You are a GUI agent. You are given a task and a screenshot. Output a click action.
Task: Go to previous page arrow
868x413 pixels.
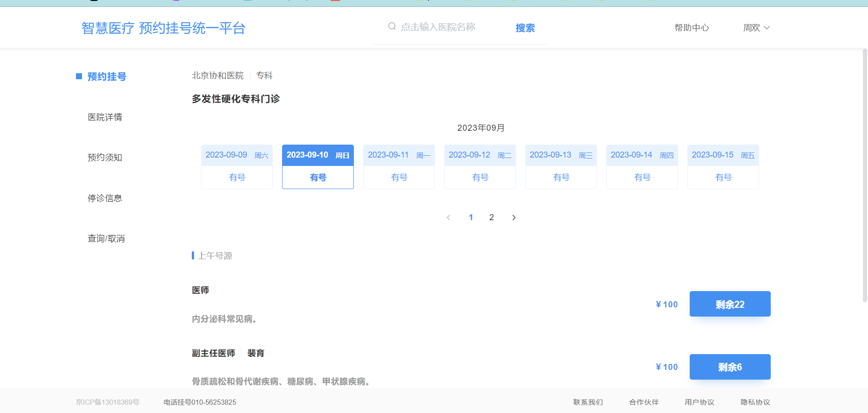point(448,217)
